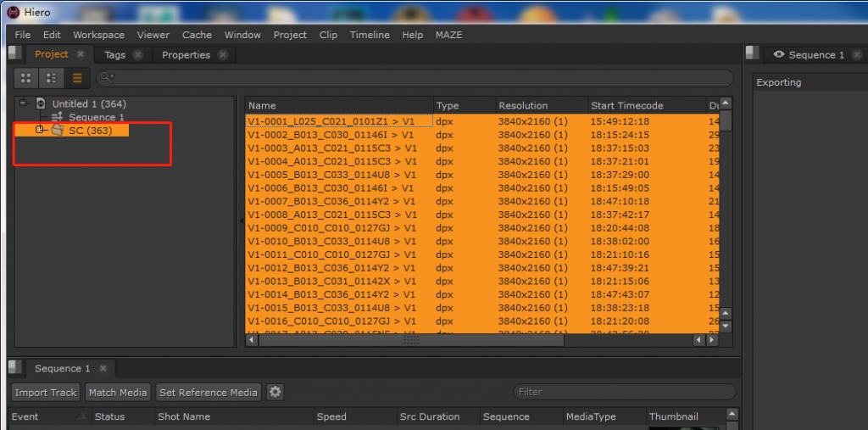Open the Window menu

[x=242, y=35]
